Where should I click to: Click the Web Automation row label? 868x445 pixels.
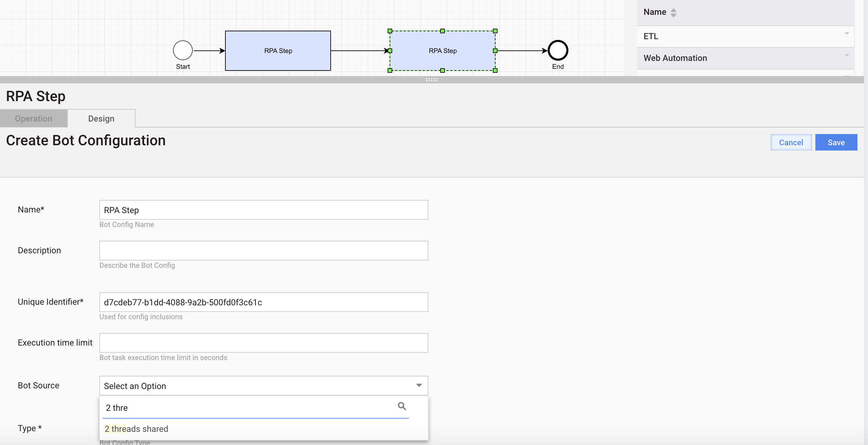675,58
